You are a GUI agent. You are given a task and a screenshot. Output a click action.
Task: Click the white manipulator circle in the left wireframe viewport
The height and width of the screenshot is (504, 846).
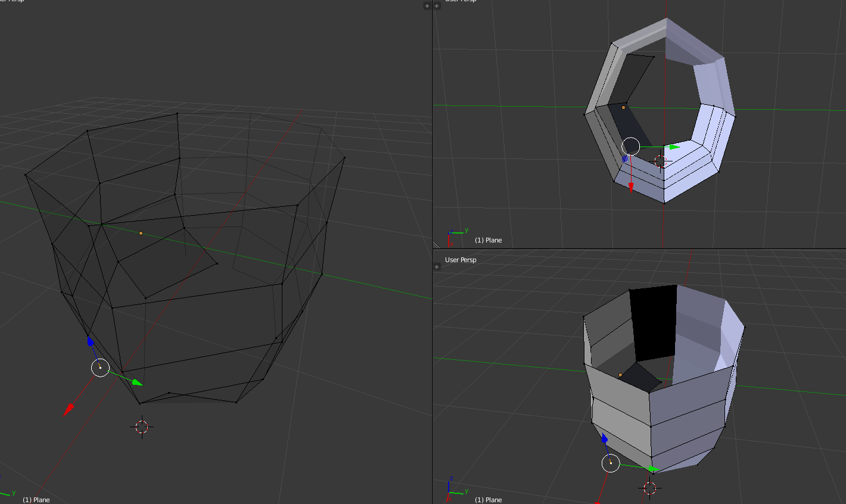tap(100, 368)
